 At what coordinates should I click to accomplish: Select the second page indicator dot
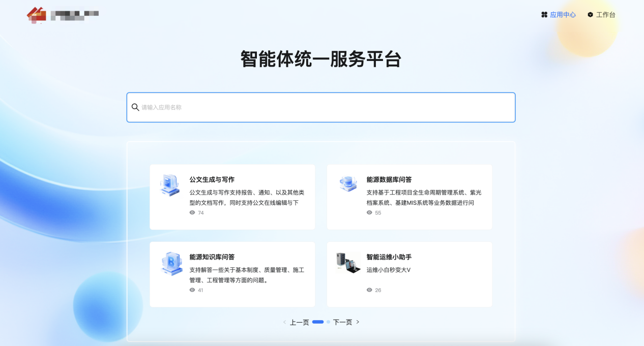(329, 322)
